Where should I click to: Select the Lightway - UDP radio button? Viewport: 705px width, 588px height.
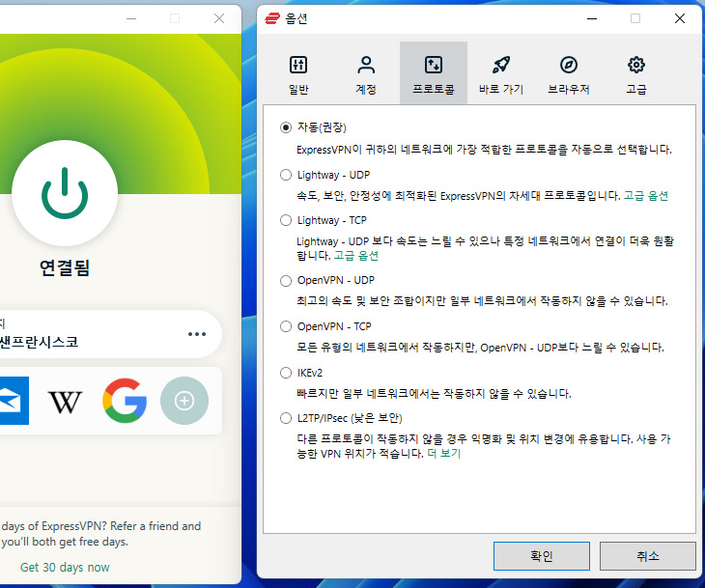[x=286, y=175]
